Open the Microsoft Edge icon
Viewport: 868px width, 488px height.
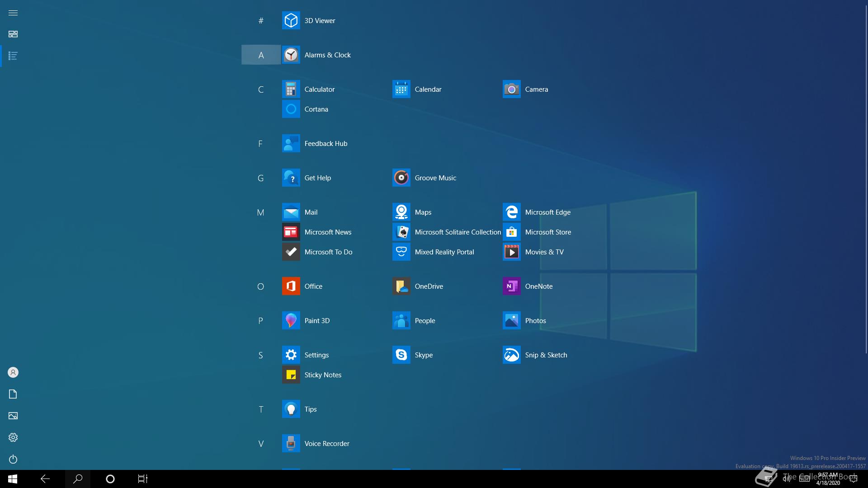511,212
